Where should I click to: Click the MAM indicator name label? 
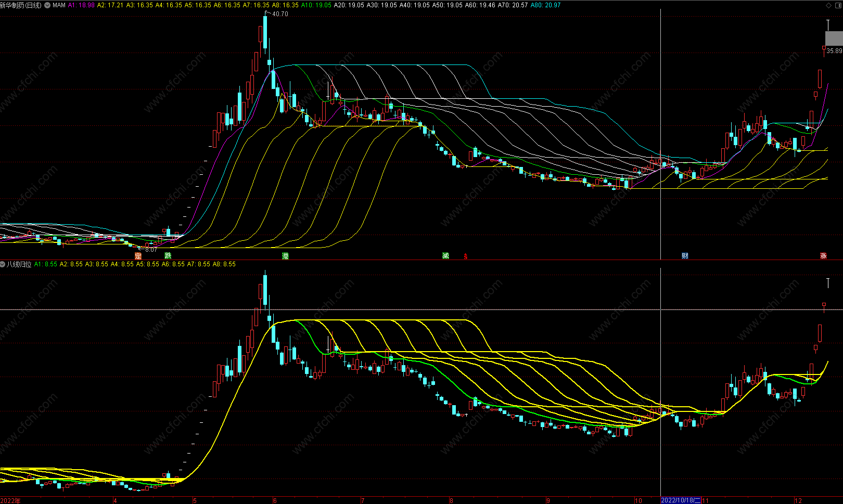pos(59,5)
